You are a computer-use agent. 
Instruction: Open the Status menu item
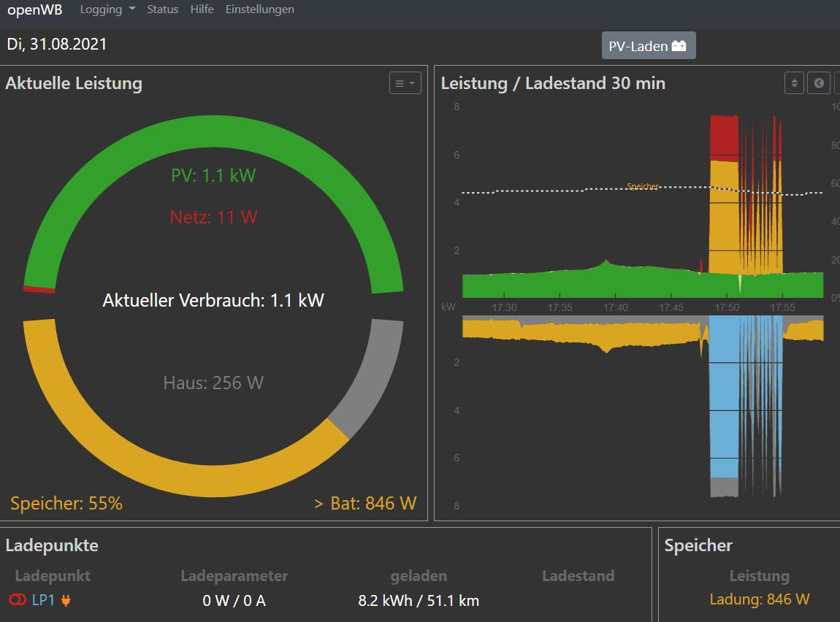click(x=162, y=9)
